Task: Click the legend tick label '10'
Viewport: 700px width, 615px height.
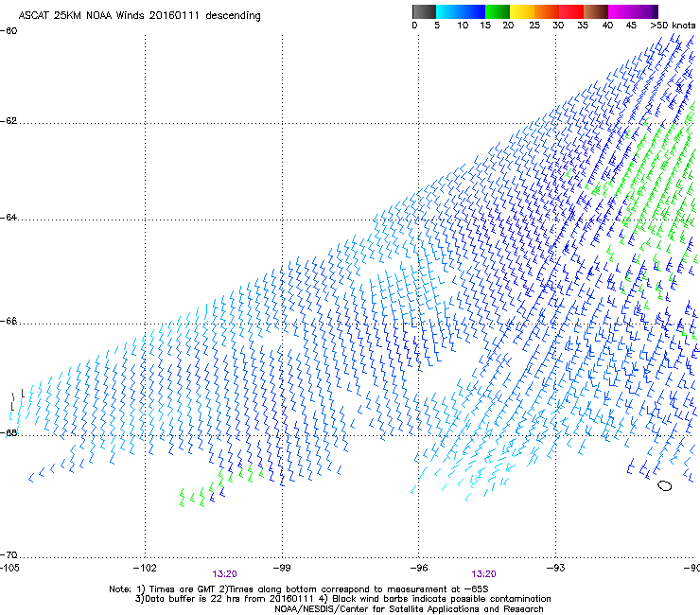Action: (463, 26)
